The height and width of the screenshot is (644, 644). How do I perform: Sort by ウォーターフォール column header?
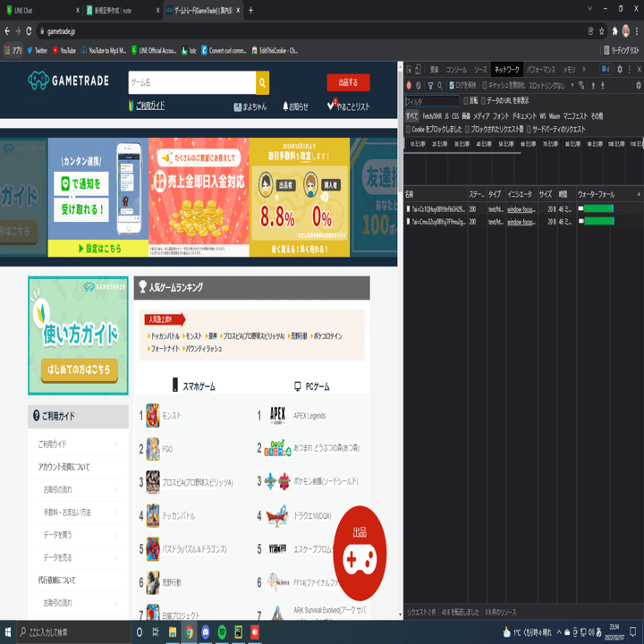coord(609,194)
